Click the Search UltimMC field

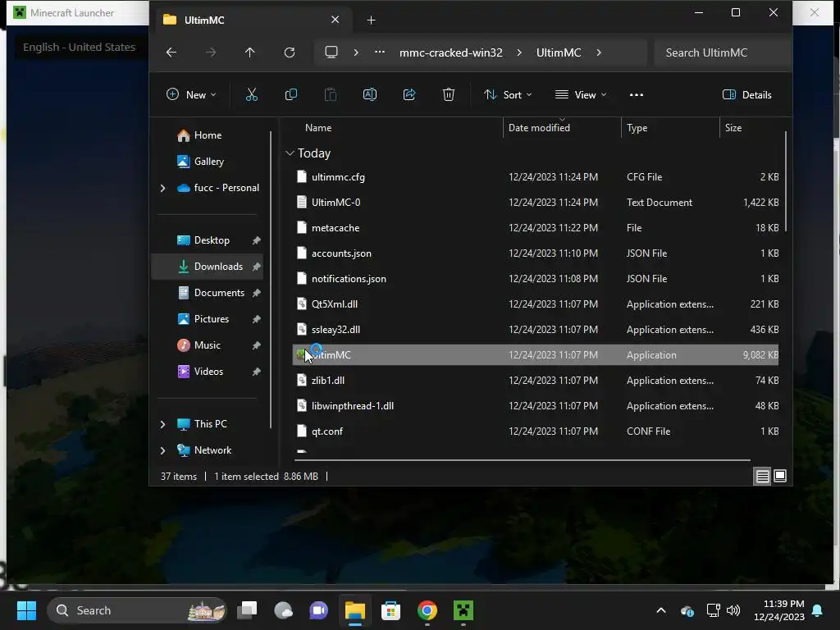[722, 52]
